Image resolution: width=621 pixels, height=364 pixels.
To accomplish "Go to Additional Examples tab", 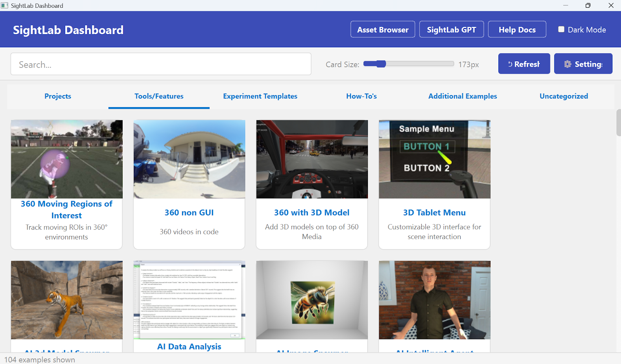I will [463, 96].
